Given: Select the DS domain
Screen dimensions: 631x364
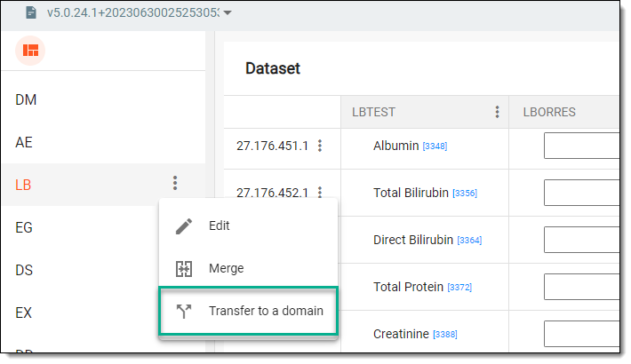Looking at the screenshot, I should click(x=24, y=270).
